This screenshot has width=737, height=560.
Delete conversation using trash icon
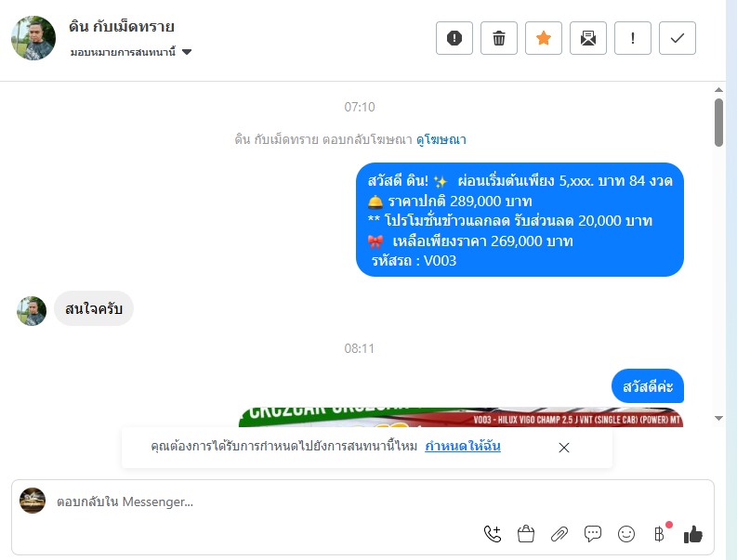coord(499,38)
